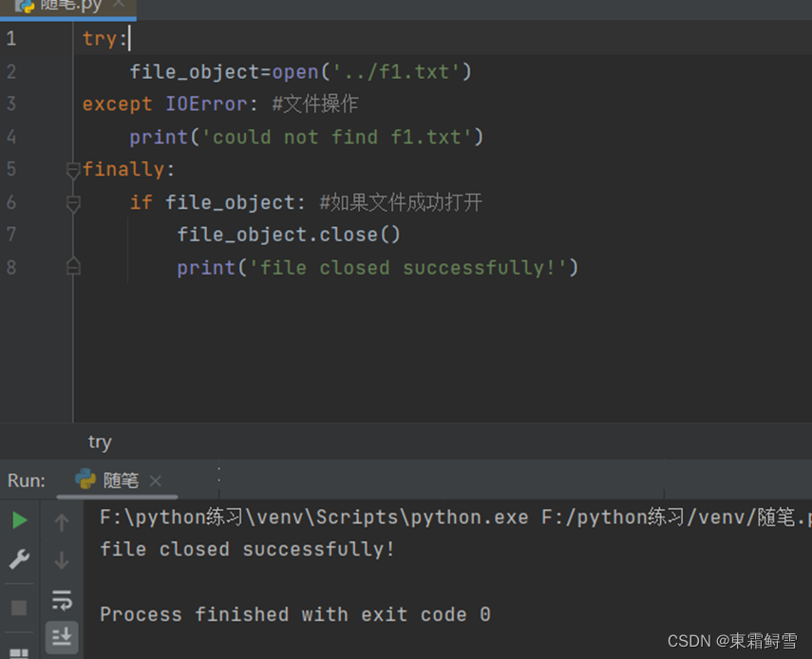Screen dimensions: 812x659
Task: Click 'Process finished with exit code 0' line
Action: tap(295, 614)
